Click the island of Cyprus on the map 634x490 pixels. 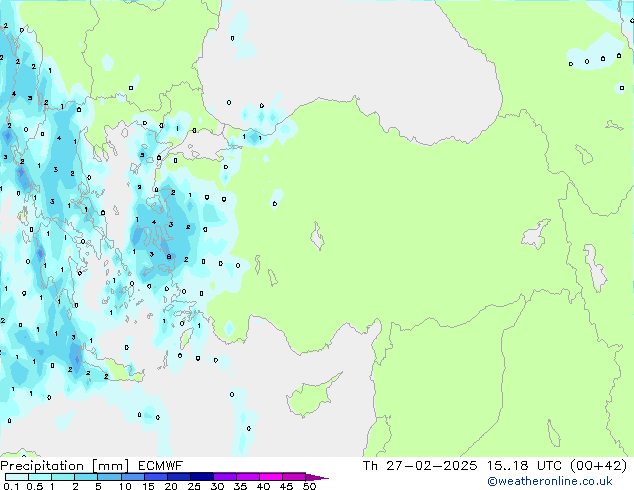tap(311, 396)
